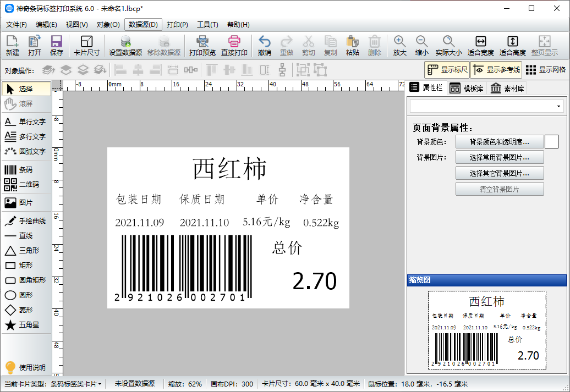
Task: Select the 2.70 total price text
Action: click(x=315, y=281)
